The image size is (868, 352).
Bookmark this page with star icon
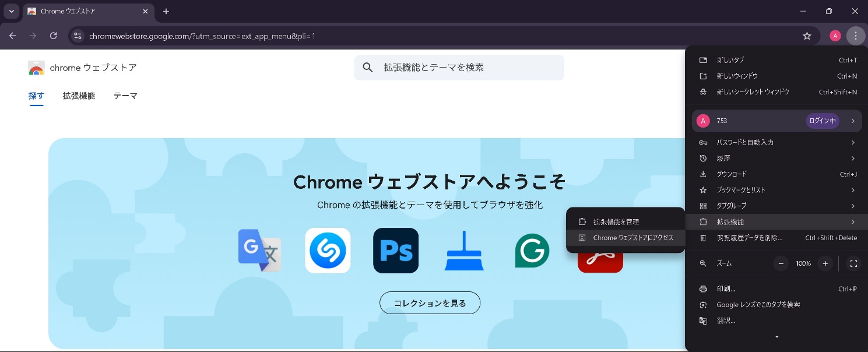[807, 36]
